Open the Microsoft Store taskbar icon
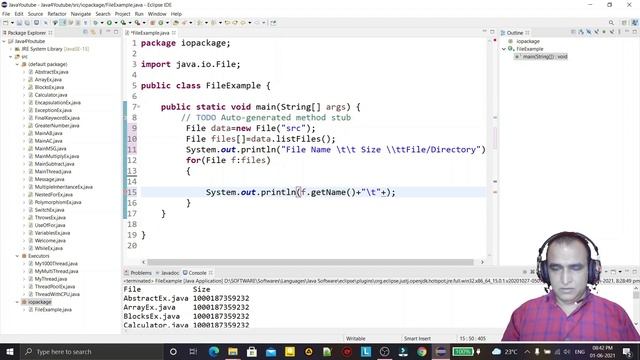The image size is (640, 360). coord(251,351)
